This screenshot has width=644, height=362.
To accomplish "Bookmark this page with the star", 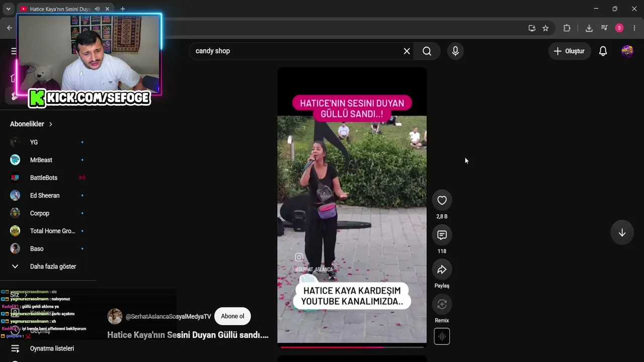I will click(x=545, y=28).
